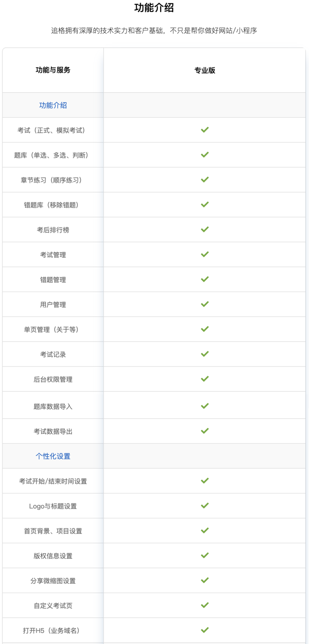
Task: Click the 功能与服务 column header
Action: (x=53, y=70)
